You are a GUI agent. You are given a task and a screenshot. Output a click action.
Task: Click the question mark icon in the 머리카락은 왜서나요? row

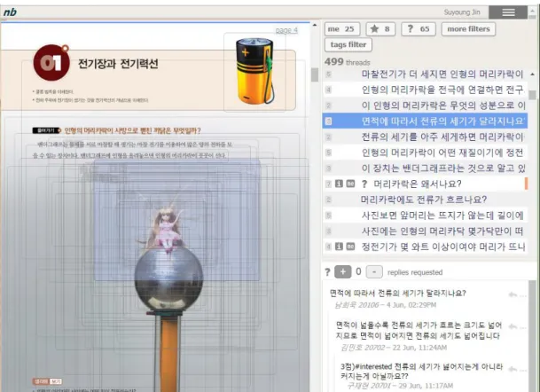[x=364, y=184]
